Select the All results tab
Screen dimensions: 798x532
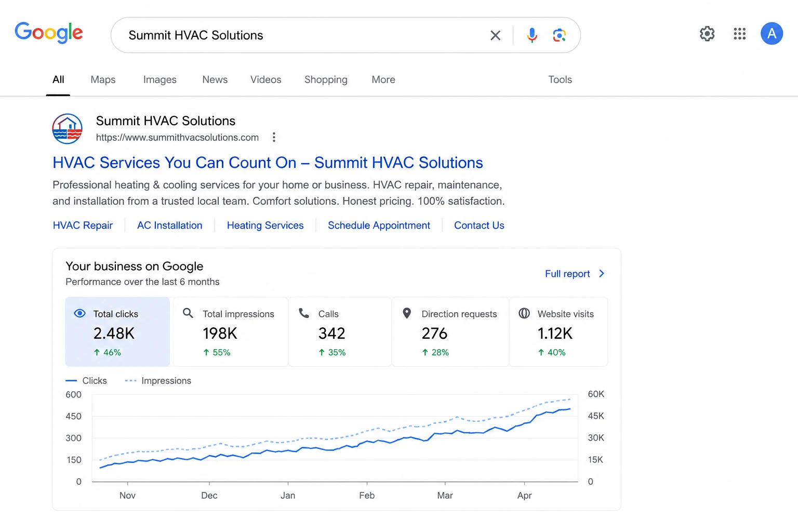[58, 79]
